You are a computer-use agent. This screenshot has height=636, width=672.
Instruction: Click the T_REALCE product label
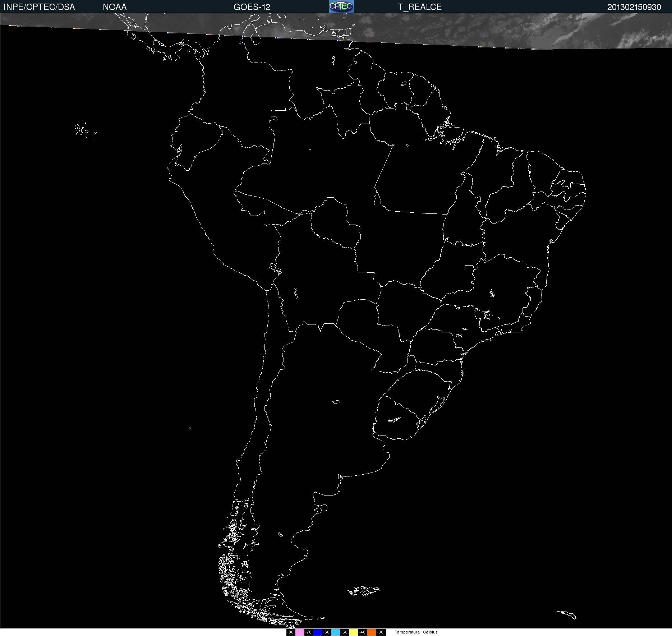(x=420, y=7)
